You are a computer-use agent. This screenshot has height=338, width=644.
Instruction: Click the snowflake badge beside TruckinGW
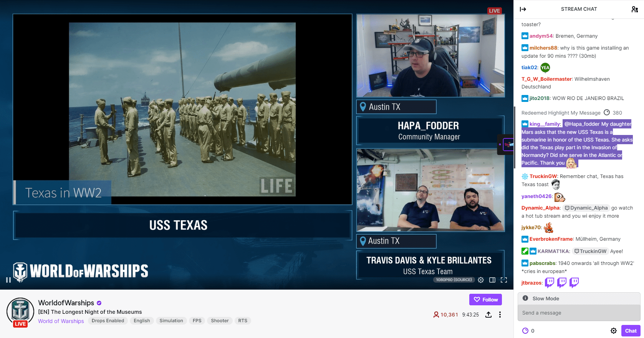click(x=525, y=176)
